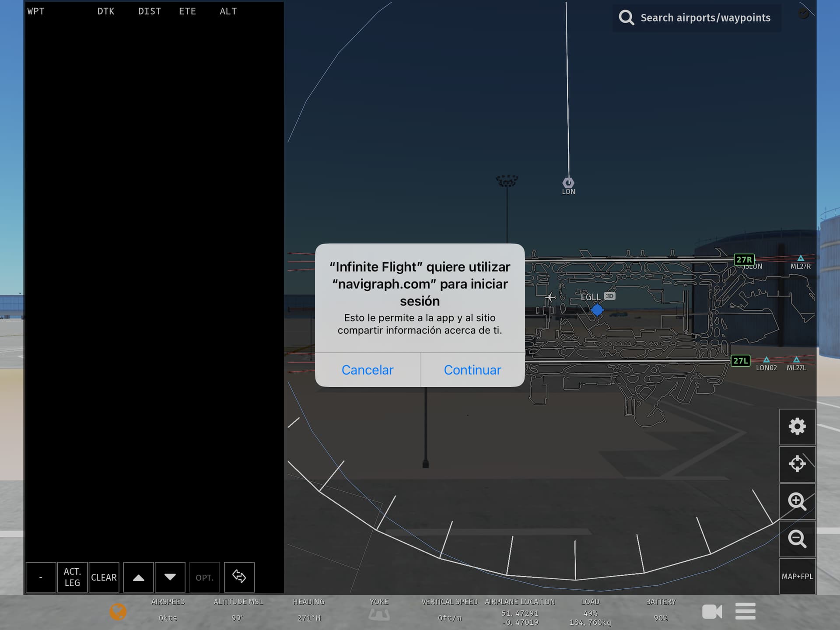Image resolution: width=840 pixels, height=630 pixels.
Task: Activate leg with ACT. LEG button
Action: click(72, 577)
